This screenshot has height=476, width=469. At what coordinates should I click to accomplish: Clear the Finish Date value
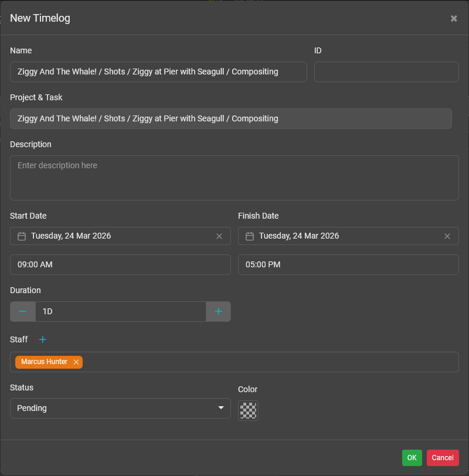point(447,236)
